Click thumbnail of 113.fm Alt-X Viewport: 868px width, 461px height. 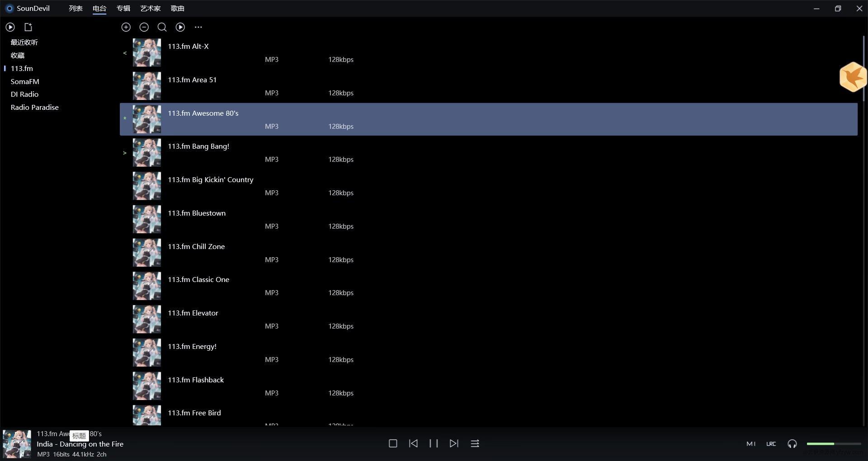pos(146,52)
